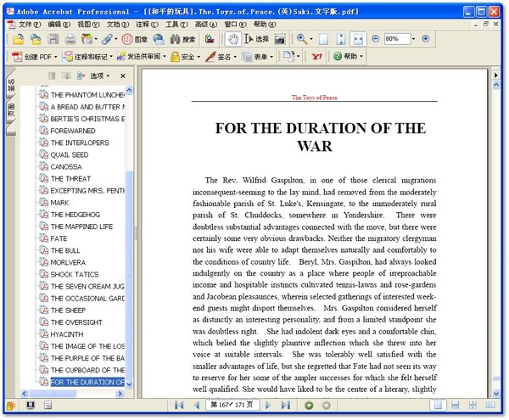Viewport: 509px width, 420px height.
Task: Click grey Next View arrow
Action: pos(327,405)
